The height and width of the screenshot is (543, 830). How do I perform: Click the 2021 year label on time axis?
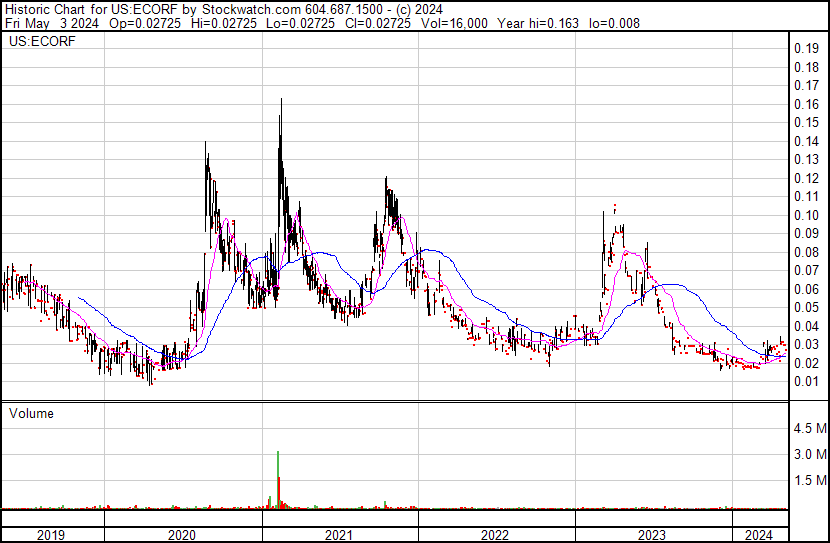coord(338,535)
